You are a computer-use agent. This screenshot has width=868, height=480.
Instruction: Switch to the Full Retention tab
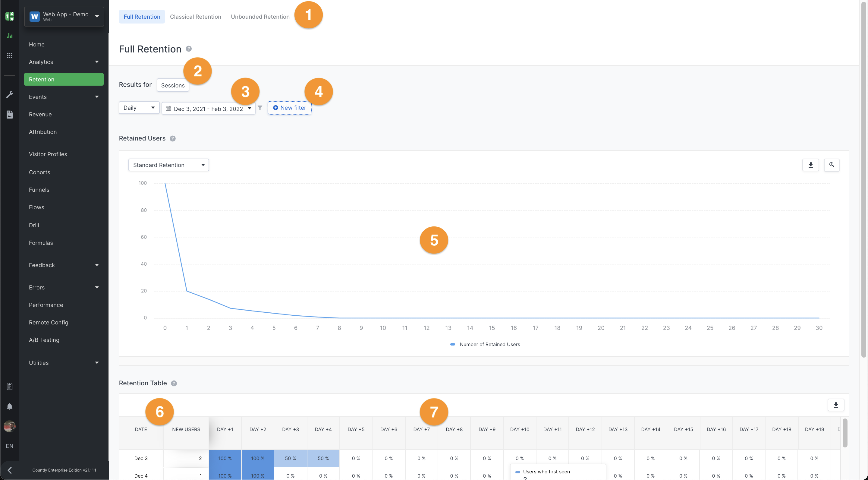pos(142,17)
